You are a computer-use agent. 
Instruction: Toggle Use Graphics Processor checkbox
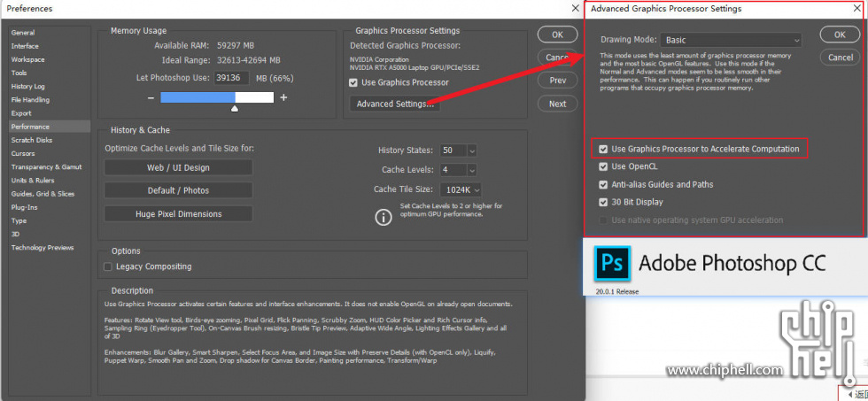[353, 82]
